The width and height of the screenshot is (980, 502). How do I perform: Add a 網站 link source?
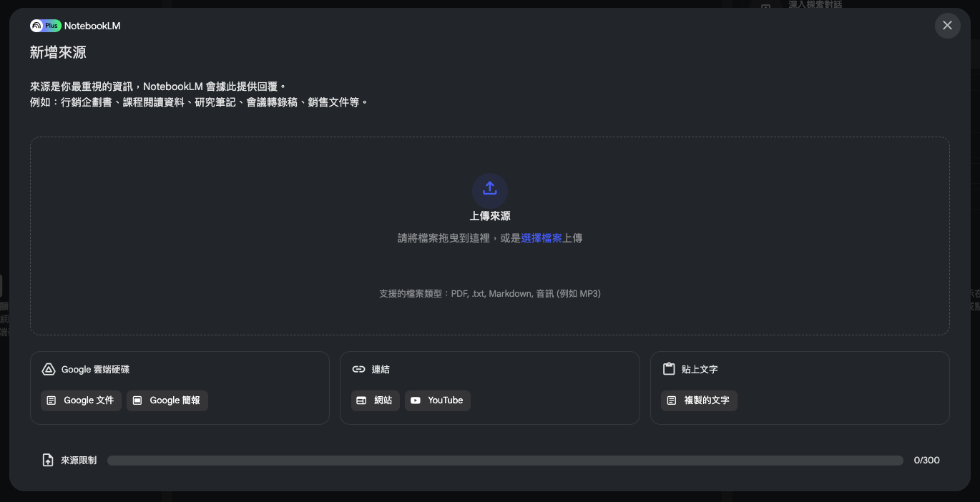376,400
